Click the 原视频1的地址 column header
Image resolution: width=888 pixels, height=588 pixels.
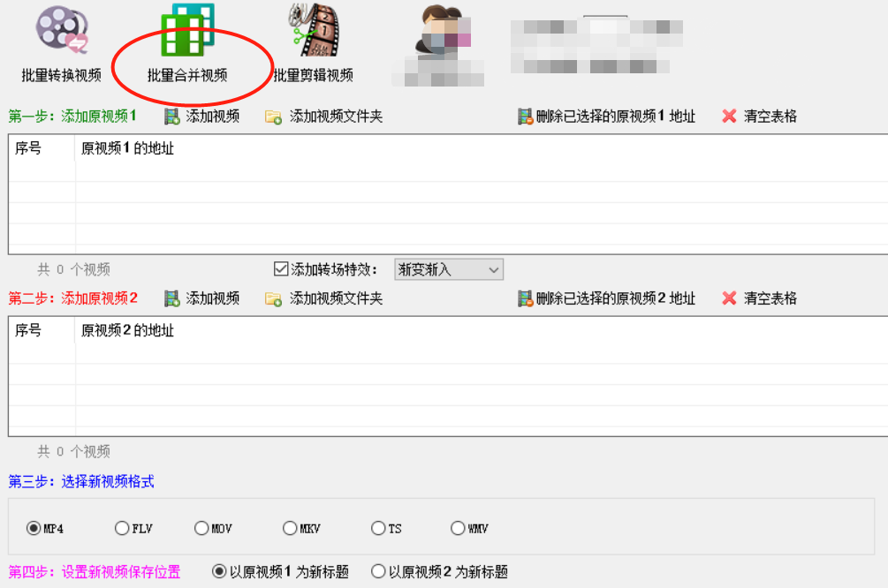pyautogui.click(x=127, y=148)
